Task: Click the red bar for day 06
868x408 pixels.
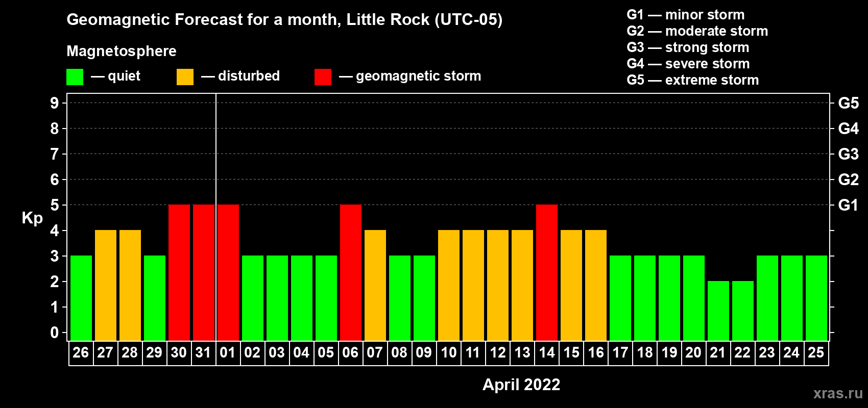Action: pos(351,272)
